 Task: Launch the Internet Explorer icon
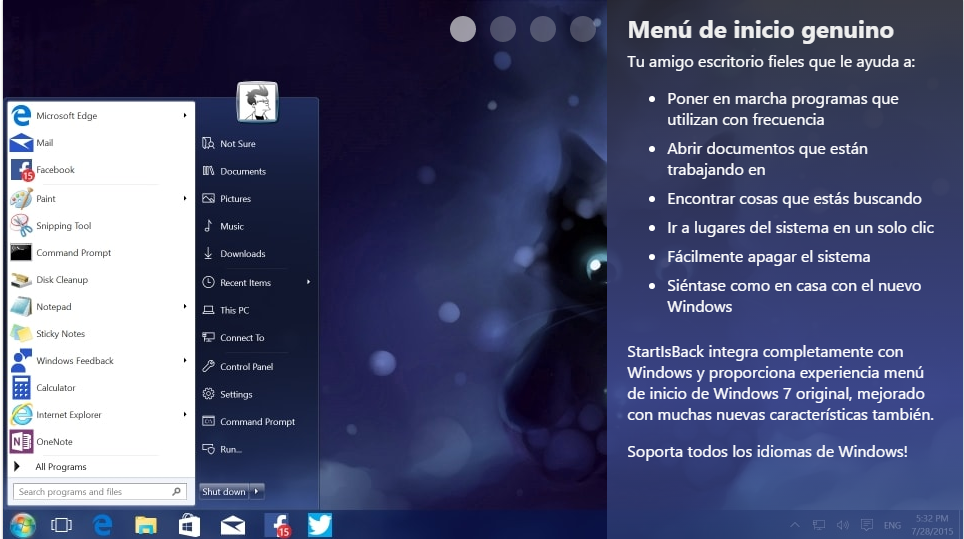coord(21,415)
